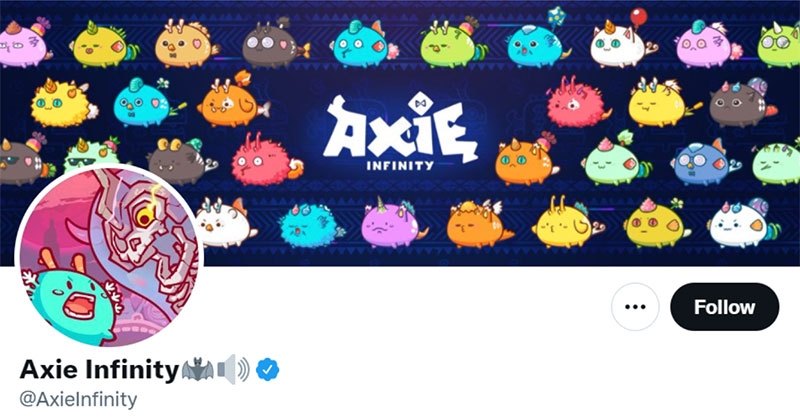The width and height of the screenshot is (800, 418).
Task: Click the Axie Infinity display name
Action: click(x=99, y=369)
